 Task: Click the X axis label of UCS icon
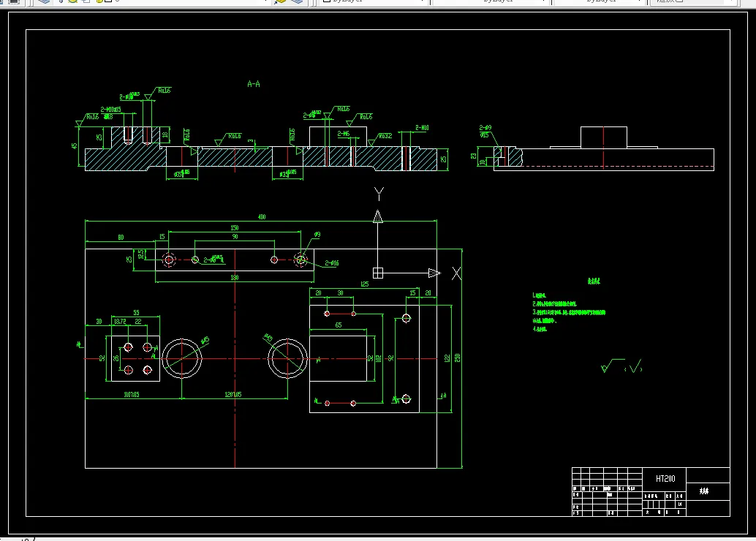click(456, 273)
